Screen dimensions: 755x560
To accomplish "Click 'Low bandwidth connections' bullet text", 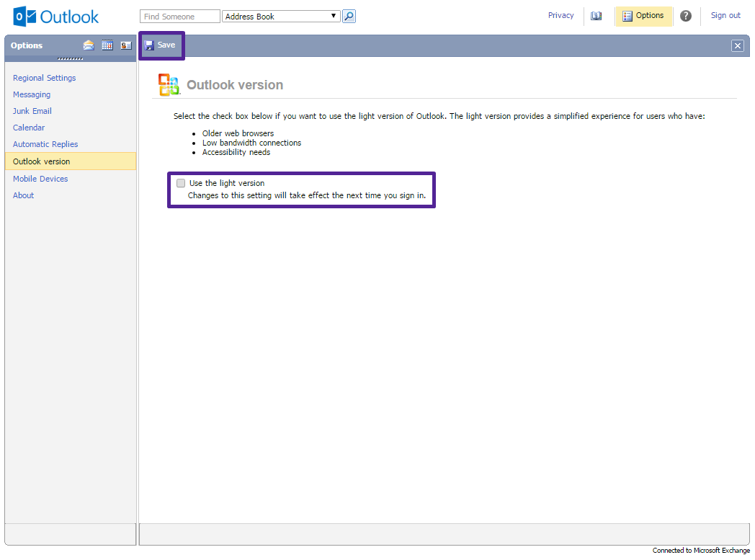I will (252, 143).
